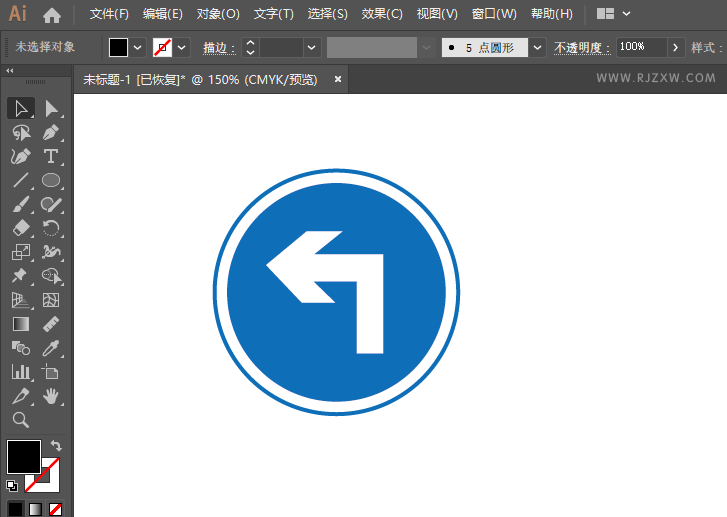Open the stroke weight dropdown
This screenshot has width=727, height=517.
pos(312,47)
